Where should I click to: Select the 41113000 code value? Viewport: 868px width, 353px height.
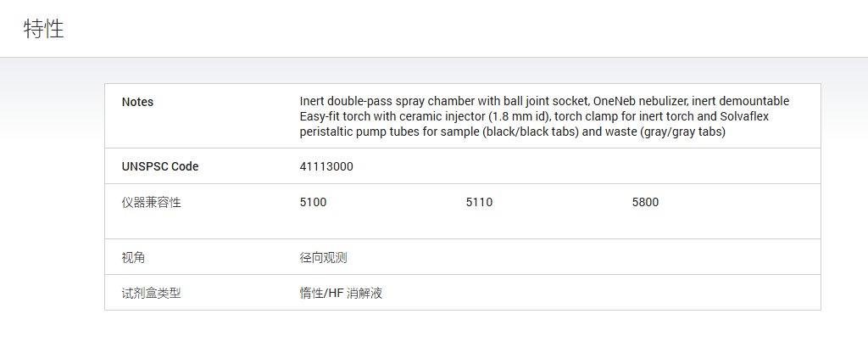pyautogui.click(x=326, y=166)
